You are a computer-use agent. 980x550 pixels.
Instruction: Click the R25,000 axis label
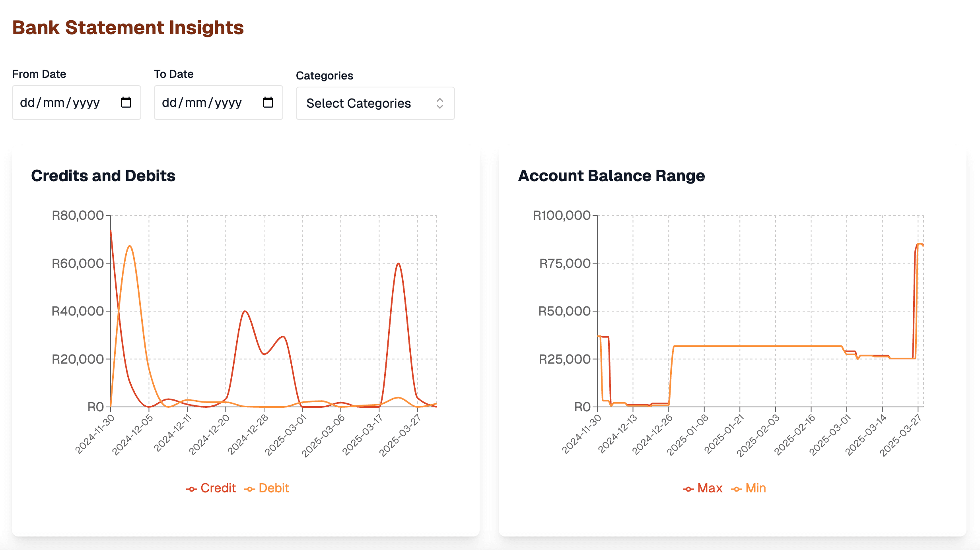click(x=565, y=359)
